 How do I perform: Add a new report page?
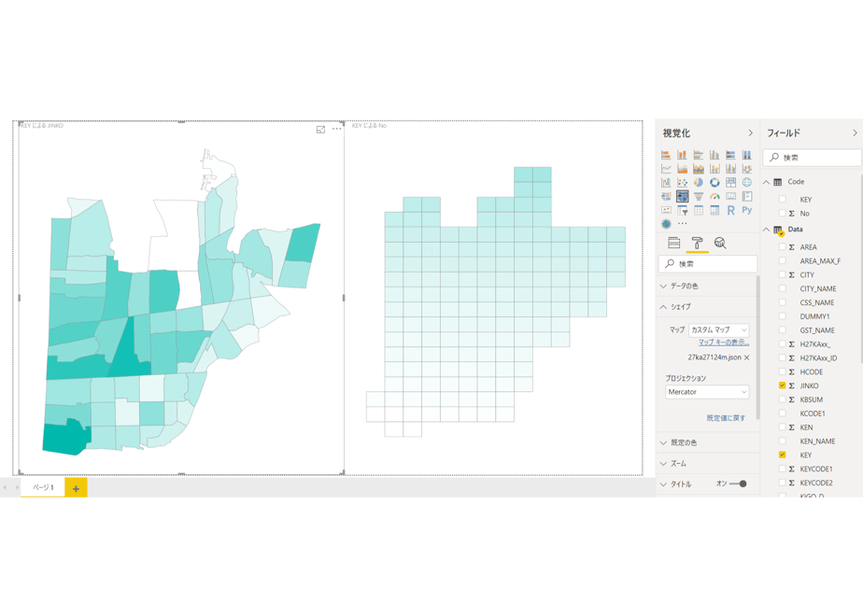pyautogui.click(x=76, y=488)
